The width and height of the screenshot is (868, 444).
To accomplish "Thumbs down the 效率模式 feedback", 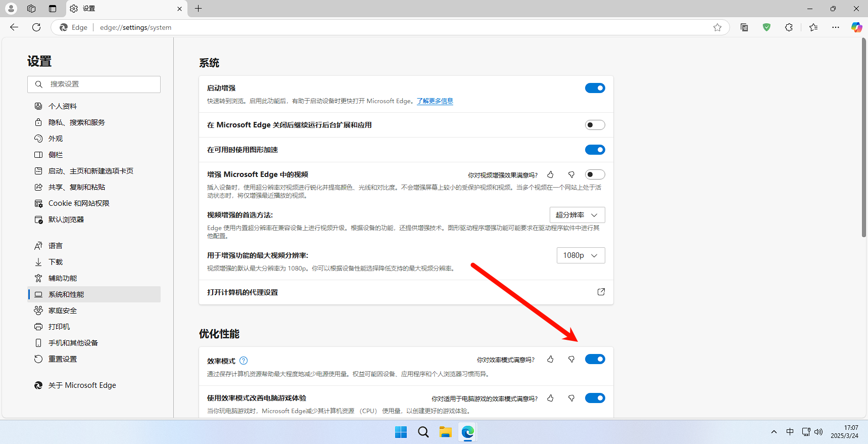I will 571,359.
